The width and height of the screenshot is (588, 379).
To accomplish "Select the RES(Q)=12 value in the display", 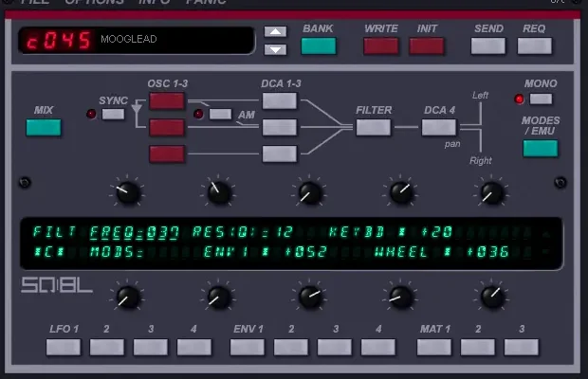I will click(x=243, y=232).
